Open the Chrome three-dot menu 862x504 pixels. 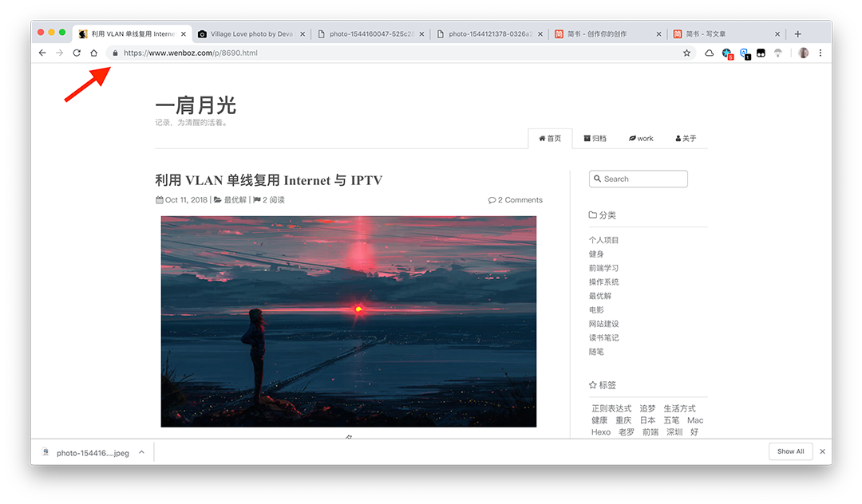tap(820, 53)
